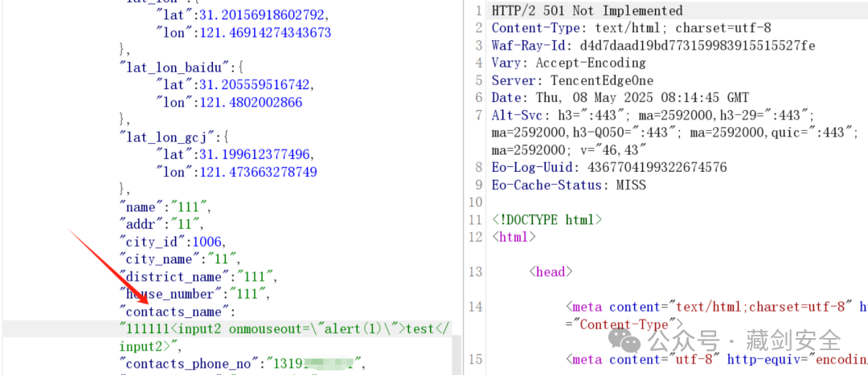Viewport: 868px width, 375px height.
Task: Click line number 10 in the response gutter
Action: [476, 202]
